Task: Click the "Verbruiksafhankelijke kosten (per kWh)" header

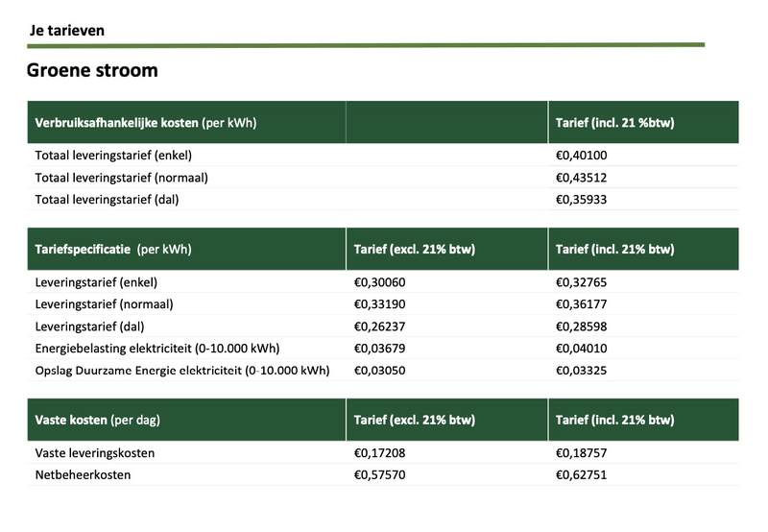Action: pos(145,123)
